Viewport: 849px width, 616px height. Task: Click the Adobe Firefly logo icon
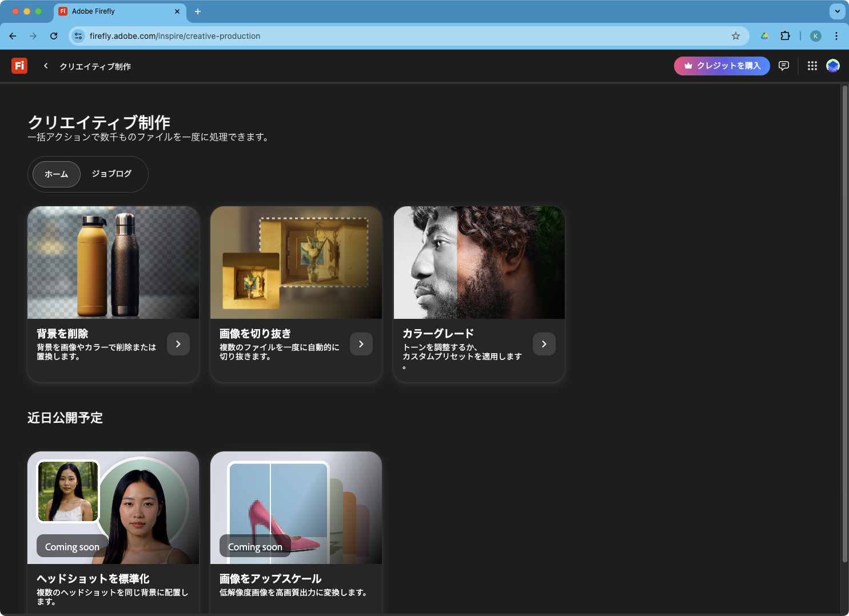[19, 66]
